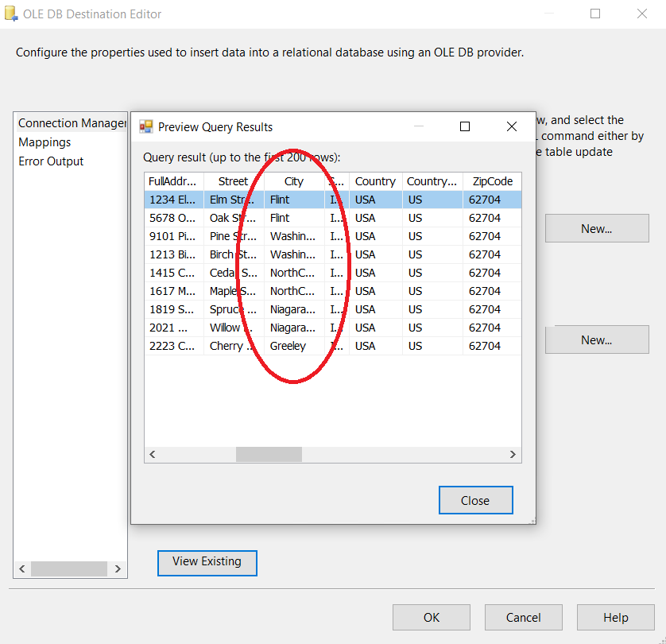
Task: Maximize the Preview Query Results window
Action: pos(465,126)
